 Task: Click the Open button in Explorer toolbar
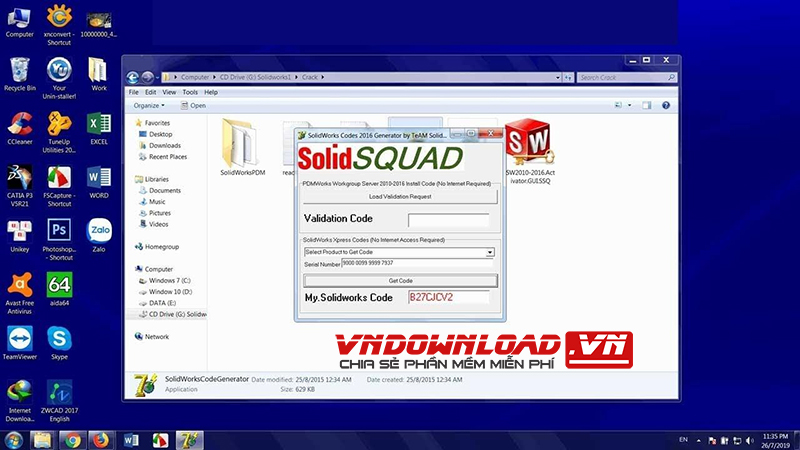pos(193,106)
